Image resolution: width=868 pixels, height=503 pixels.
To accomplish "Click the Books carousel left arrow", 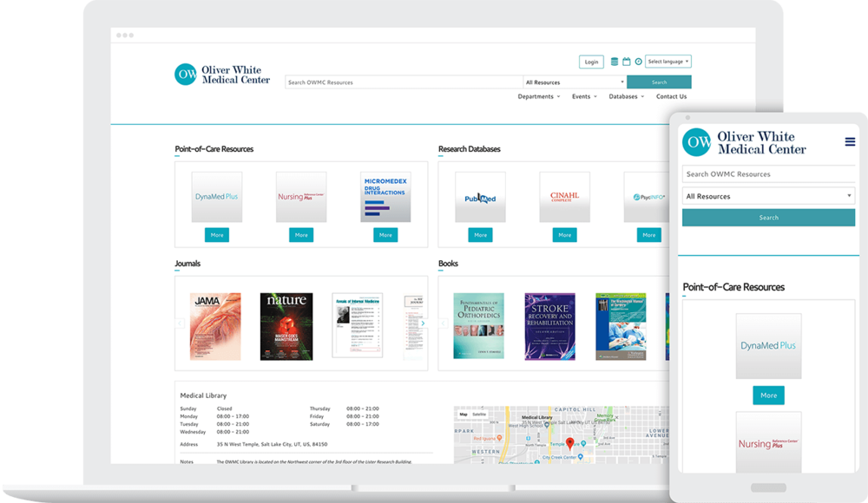I will pos(444,323).
